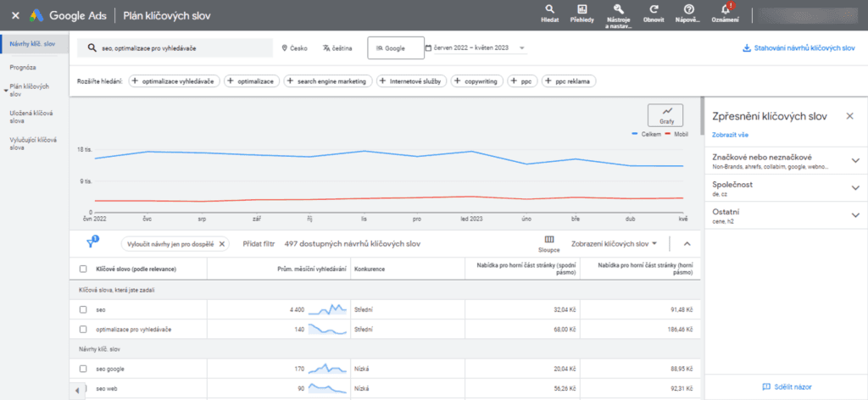This screenshot has width=868, height=400.
Task: Open Zobrazení klíčových slov dropdown
Action: [614, 243]
